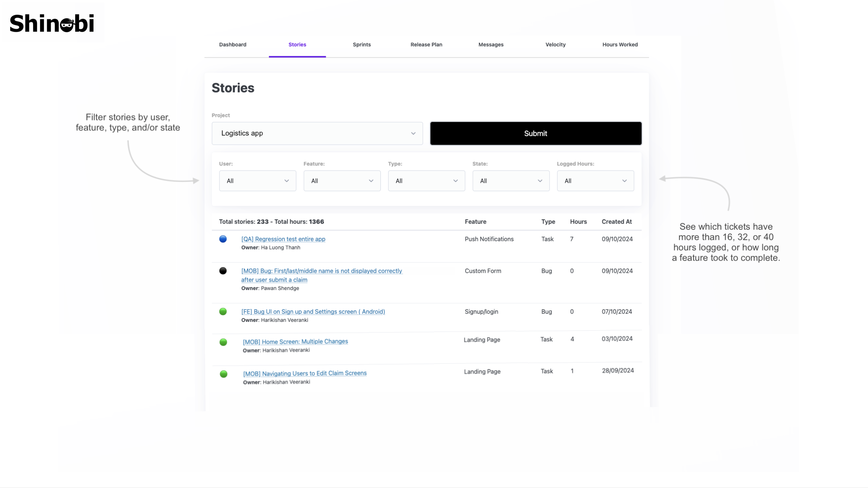The image size is (868, 488).
Task: Open the Release Plan tab
Action: coord(426,44)
